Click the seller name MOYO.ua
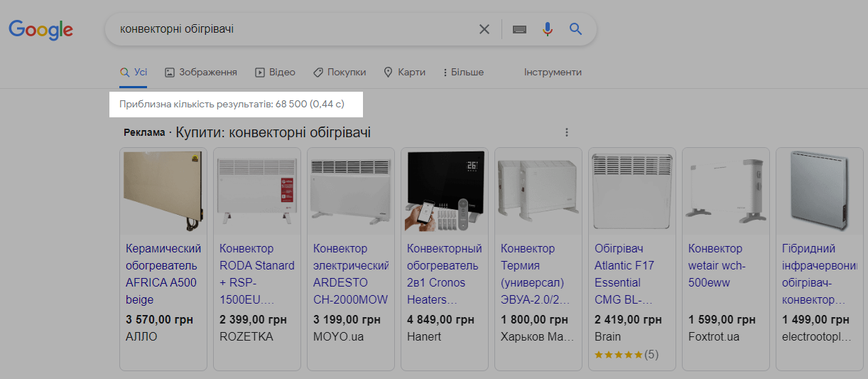 click(338, 336)
